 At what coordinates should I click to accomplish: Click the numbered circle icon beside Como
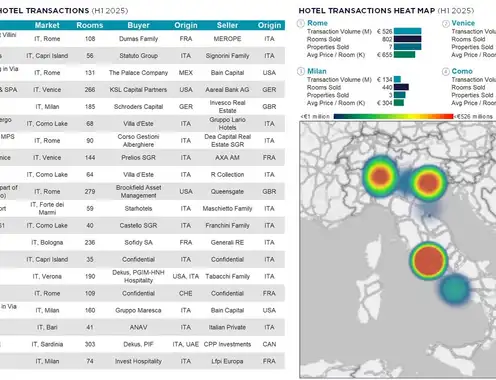(446, 71)
